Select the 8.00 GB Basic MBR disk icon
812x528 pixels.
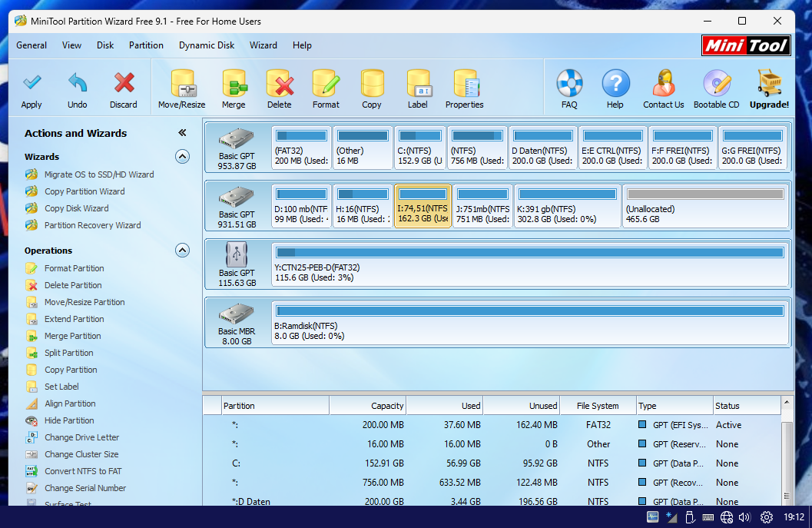(236, 314)
